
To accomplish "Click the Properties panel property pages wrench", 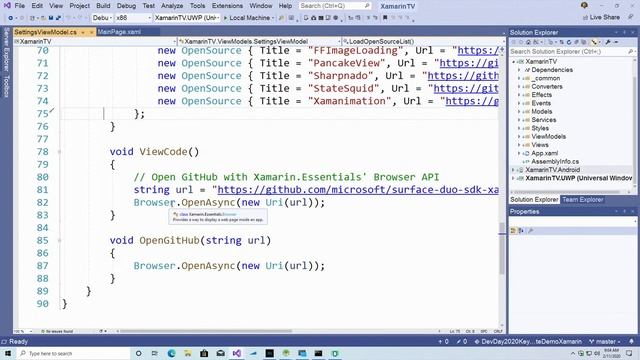I will [x=531, y=231].
